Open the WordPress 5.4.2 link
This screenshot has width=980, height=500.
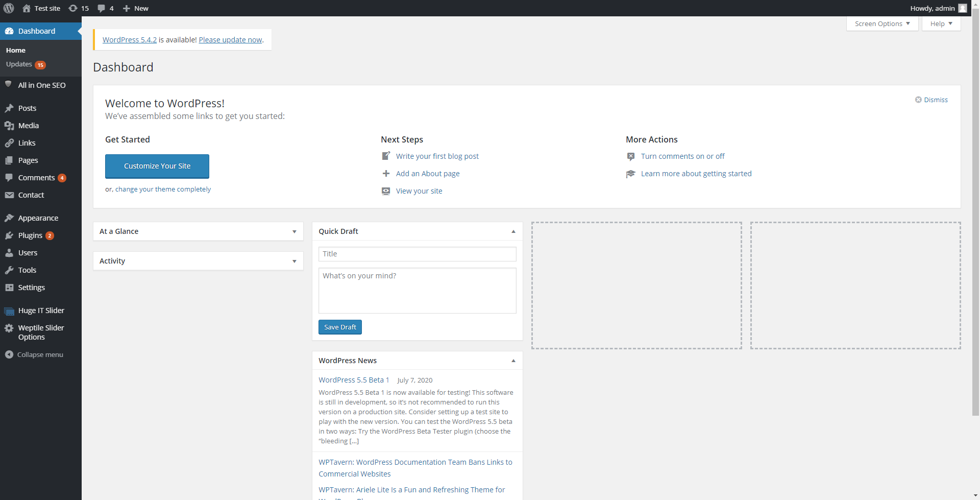click(130, 40)
